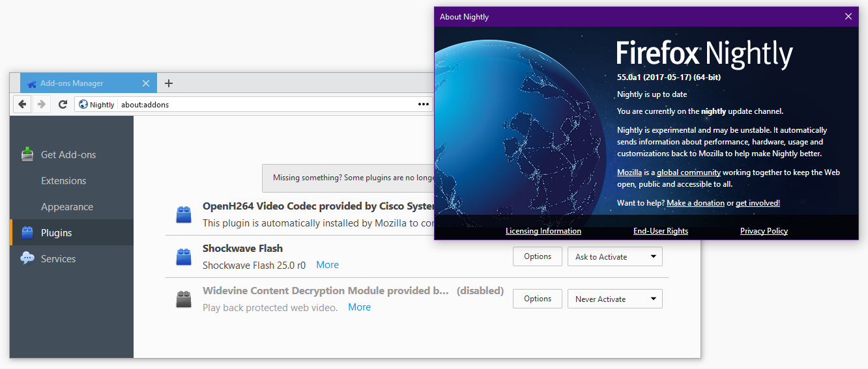Open the Mozilla link in About dialog
The width and height of the screenshot is (868, 369).
pyautogui.click(x=629, y=172)
